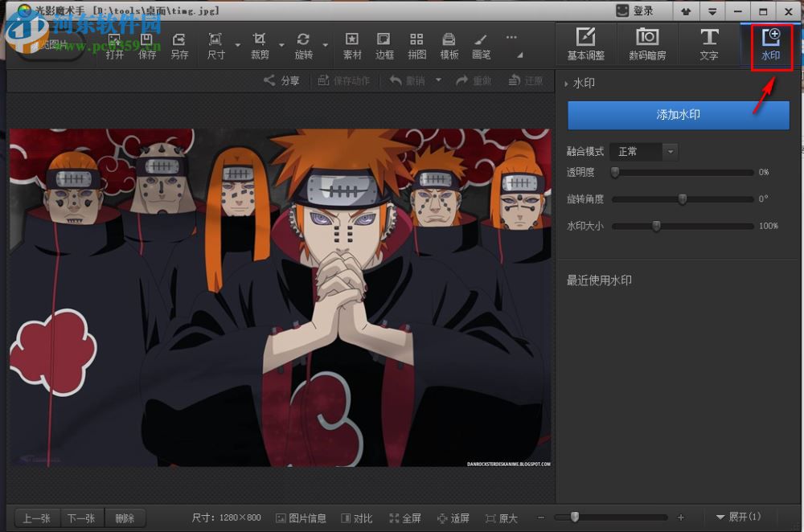Viewport: 804px width, 532px height.
Task: Select the Crop (裁剪) tool
Action: [x=259, y=46]
